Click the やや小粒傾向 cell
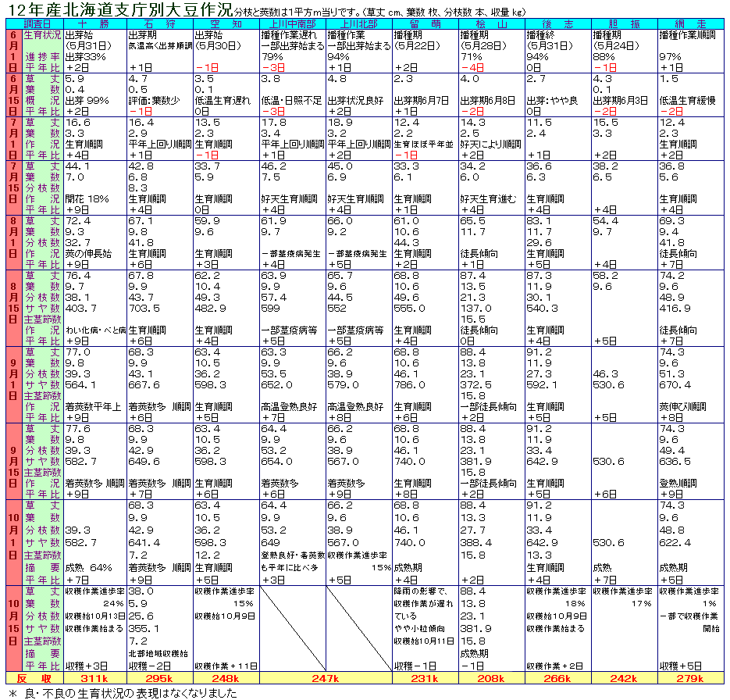Screen dimensions: 730x700 coord(419,629)
